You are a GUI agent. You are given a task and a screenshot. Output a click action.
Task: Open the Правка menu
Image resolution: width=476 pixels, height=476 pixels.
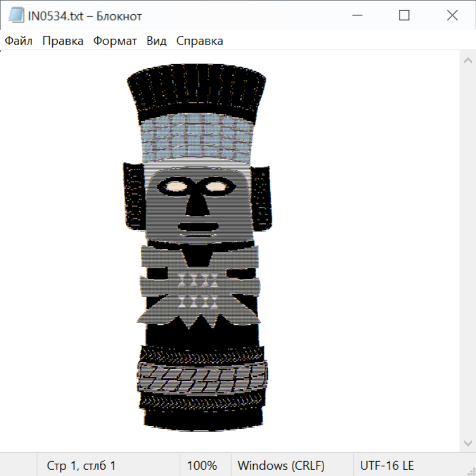tap(63, 41)
